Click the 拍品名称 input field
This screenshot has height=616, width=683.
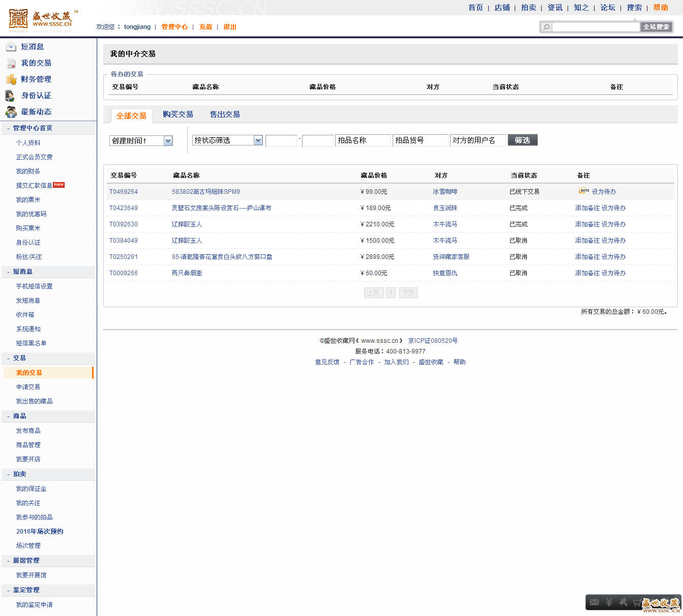point(363,140)
